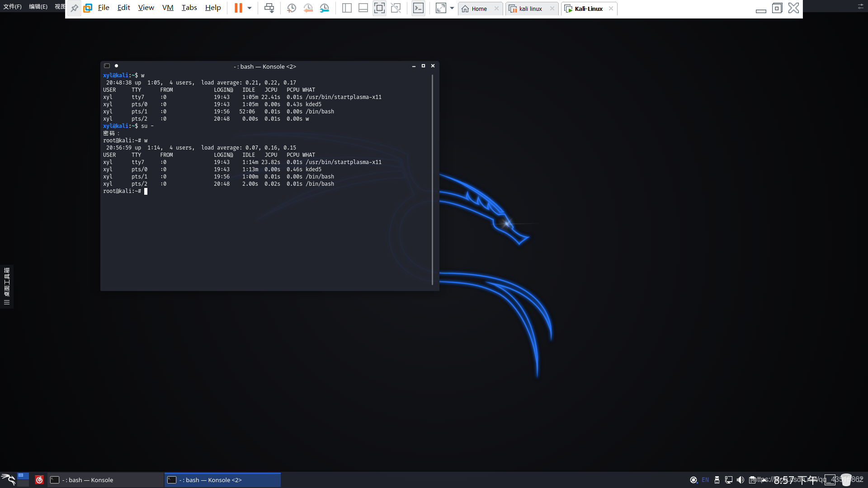Screen dimensions: 868x488
Task: Open the snapshot manager icon
Action: tap(324, 8)
